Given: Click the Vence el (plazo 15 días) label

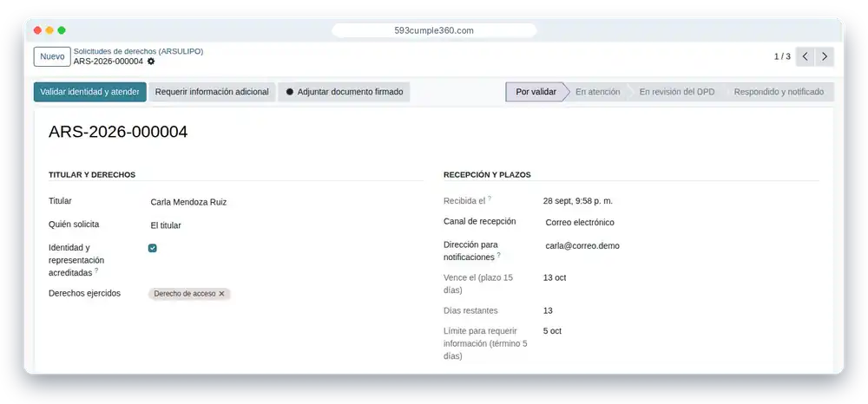Looking at the screenshot, I should 478,284.
